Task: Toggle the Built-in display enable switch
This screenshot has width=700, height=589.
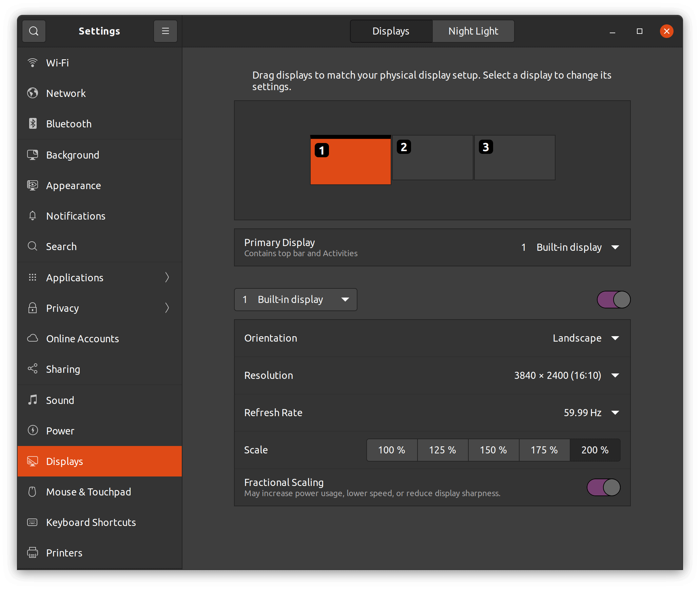Action: (x=614, y=300)
